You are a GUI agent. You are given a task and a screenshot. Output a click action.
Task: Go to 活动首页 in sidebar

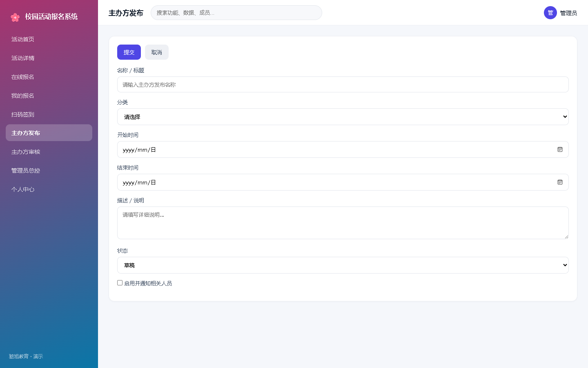pyautogui.click(x=49, y=39)
